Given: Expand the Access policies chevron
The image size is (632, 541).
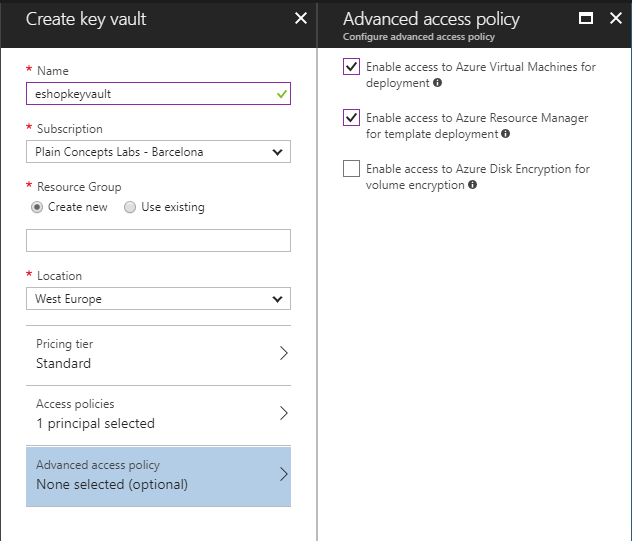Looking at the screenshot, I should 283,413.
